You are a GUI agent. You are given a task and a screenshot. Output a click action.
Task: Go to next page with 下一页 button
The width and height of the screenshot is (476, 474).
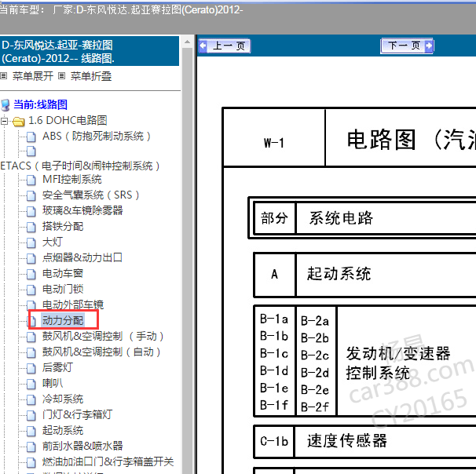(407, 46)
